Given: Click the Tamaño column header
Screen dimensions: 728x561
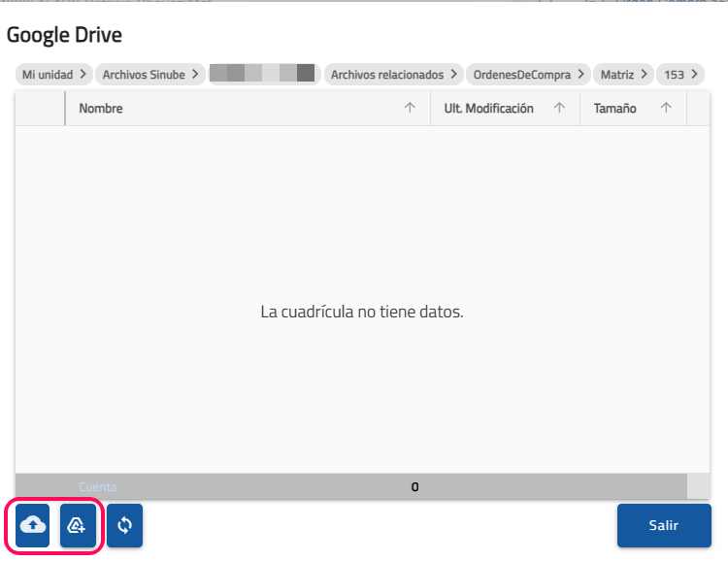Looking at the screenshot, I should click(x=633, y=108).
